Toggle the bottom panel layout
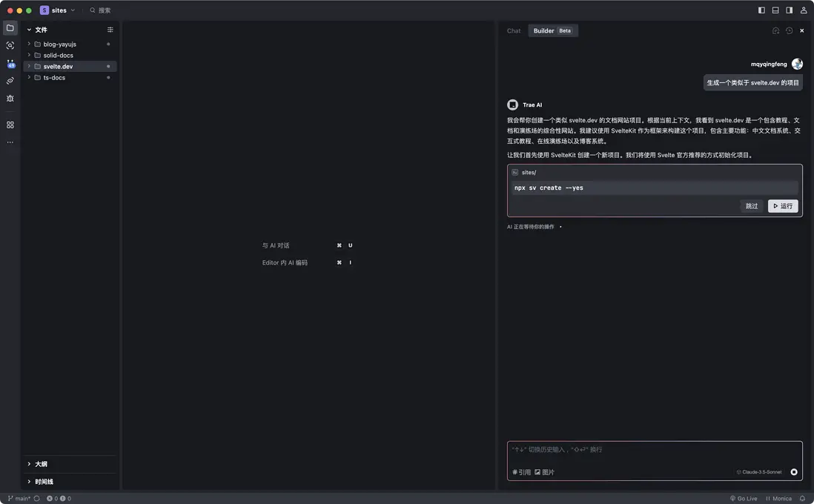The height and width of the screenshot is (504, 814). coord(775,10)
